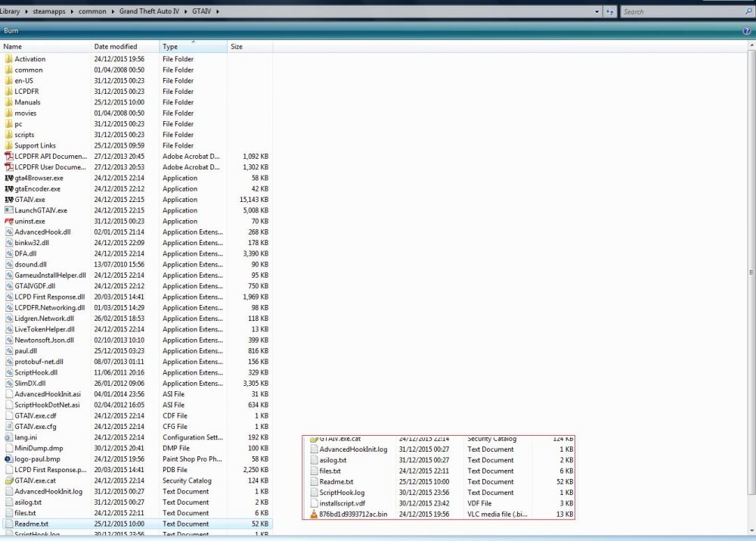Select dsound.dll file name
This screenshot has height=541, width=756.
click(x=30, y=265)
